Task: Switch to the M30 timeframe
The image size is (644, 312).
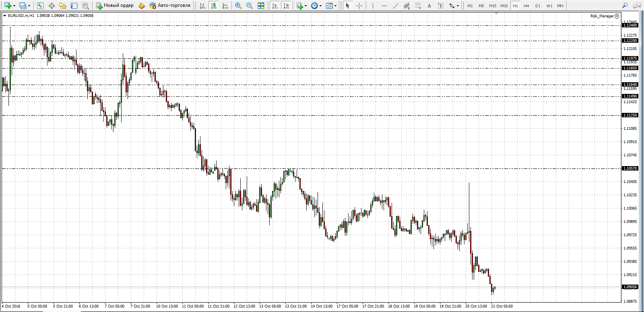Action: pyautogui.click(x=504, y=6)
